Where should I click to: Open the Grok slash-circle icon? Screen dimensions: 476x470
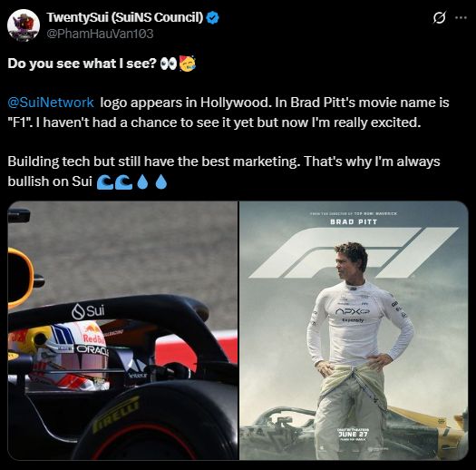pos(439,17)
